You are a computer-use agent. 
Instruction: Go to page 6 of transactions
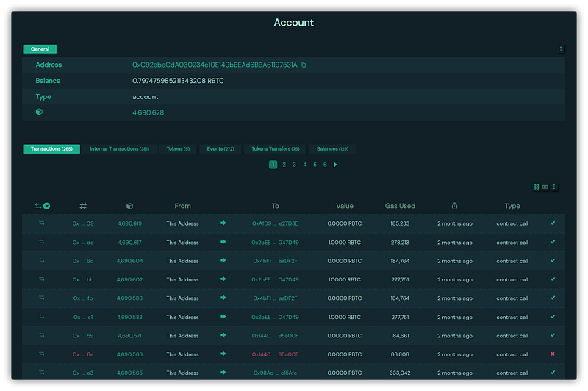(x=325, y=165)
